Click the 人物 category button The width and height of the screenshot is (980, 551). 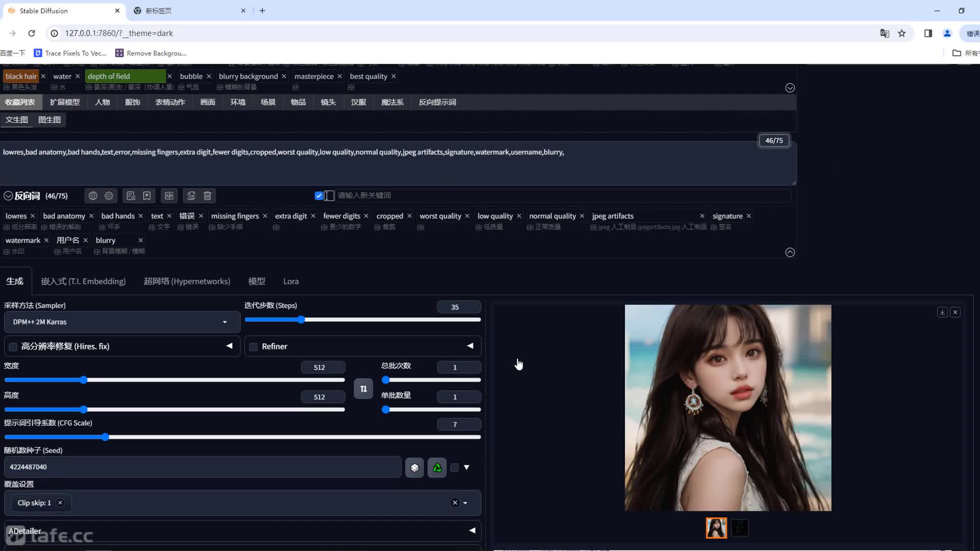coord(102,102)
